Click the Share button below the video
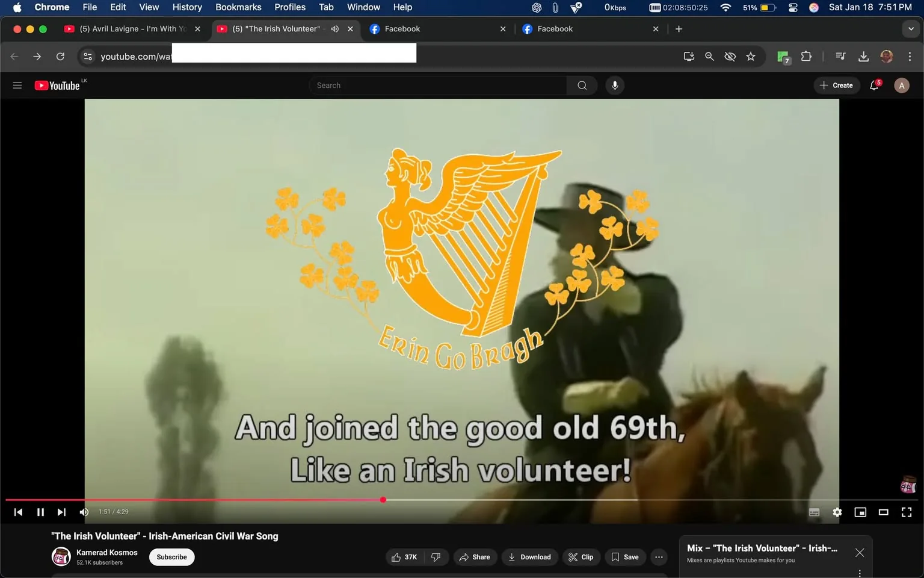Viewport: 924px width, 578px height. click(475, 557)
